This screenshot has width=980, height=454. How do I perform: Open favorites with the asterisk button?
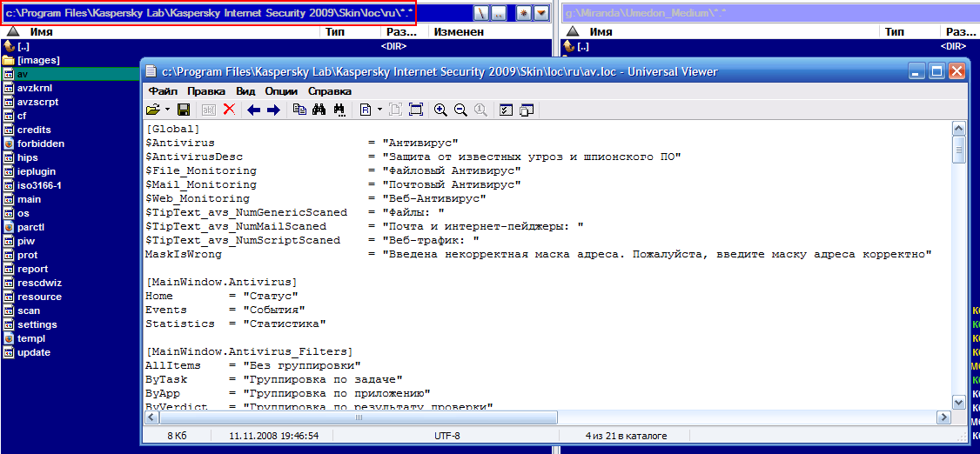pos(524,13)
